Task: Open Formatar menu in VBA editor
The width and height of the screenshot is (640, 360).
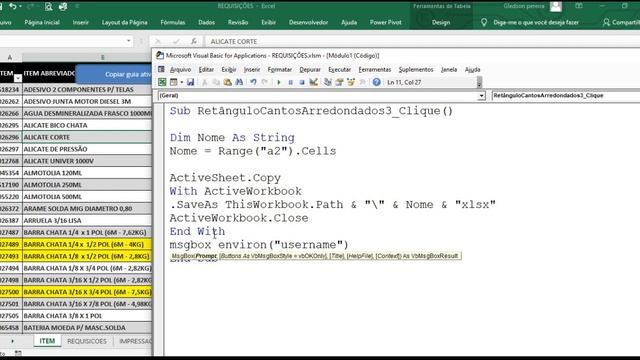Action: [280, 69]
